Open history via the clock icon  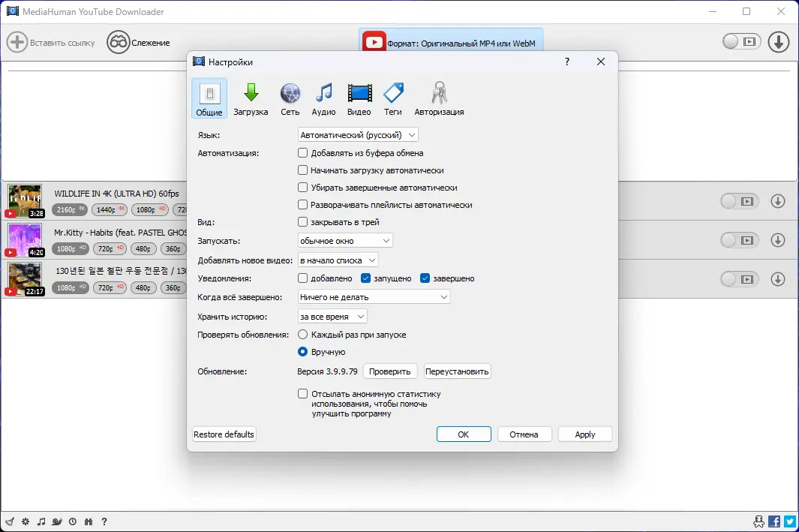tap(72, 521)
